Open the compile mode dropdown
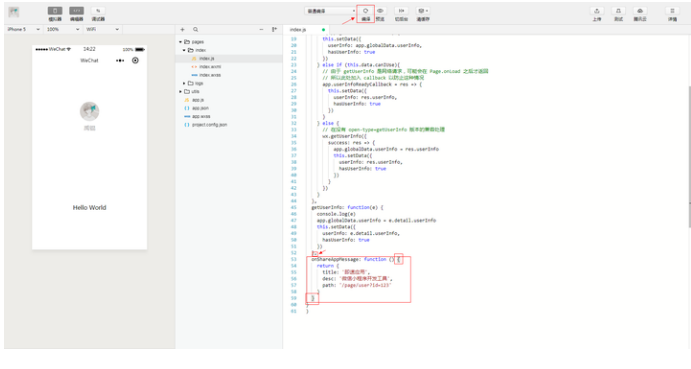This screenshot has height=369, width=691. coord(330,11)
